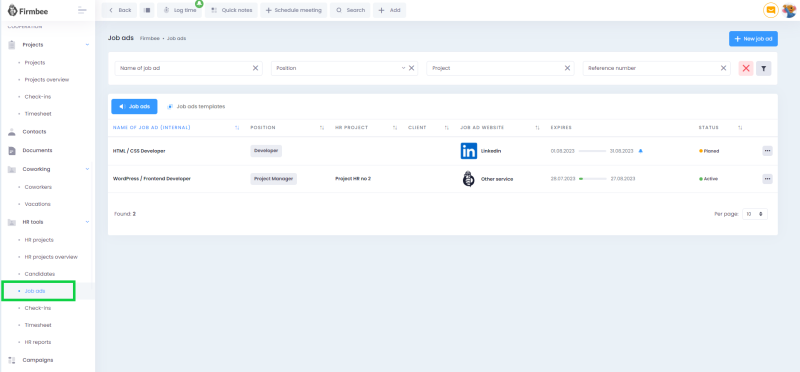Open the WordPress / Frontend Developer job ad

tap(152, 179)
